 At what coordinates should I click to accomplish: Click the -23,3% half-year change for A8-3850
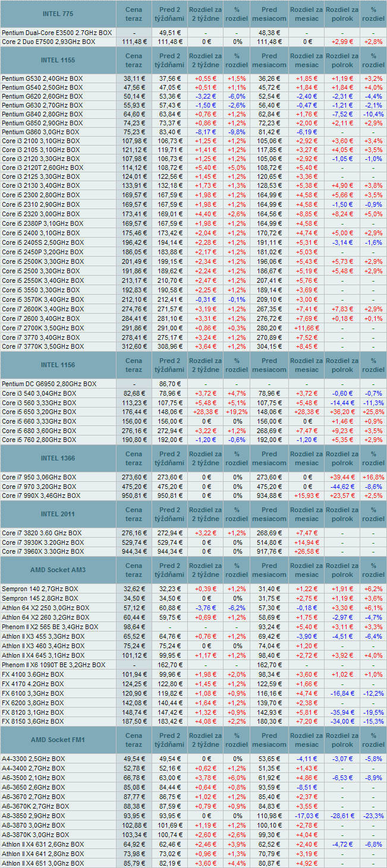click(373, 816)
